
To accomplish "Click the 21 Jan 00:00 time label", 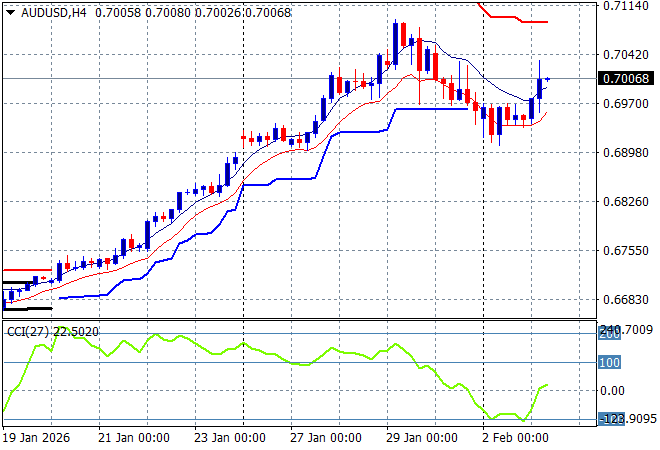I will click(134, 438).
